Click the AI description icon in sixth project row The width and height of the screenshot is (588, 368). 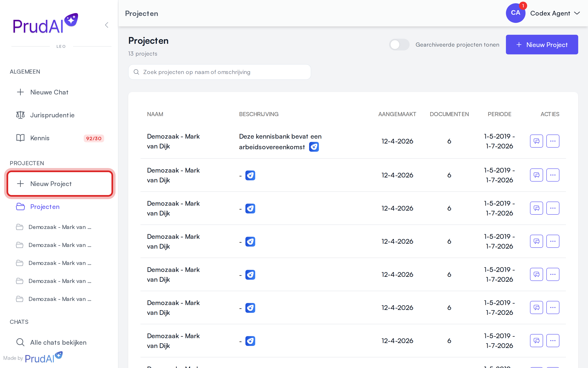coord(250,308)
